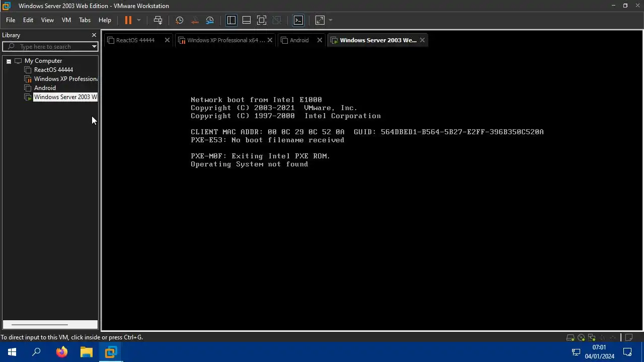This screenshot has width=644, height=362.
Task: Close the Windows XP Professional x64 tab
Action: pyautogui.click(x=270, y=40)
